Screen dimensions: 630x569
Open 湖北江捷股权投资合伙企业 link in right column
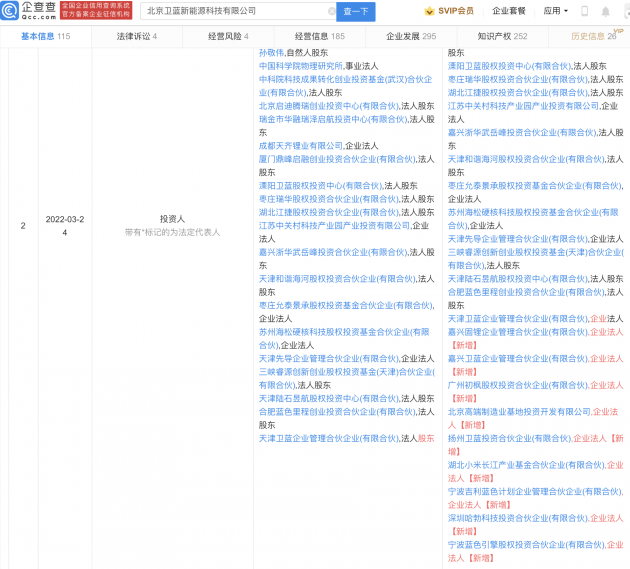pyautogui.click(x=518, y=92)
